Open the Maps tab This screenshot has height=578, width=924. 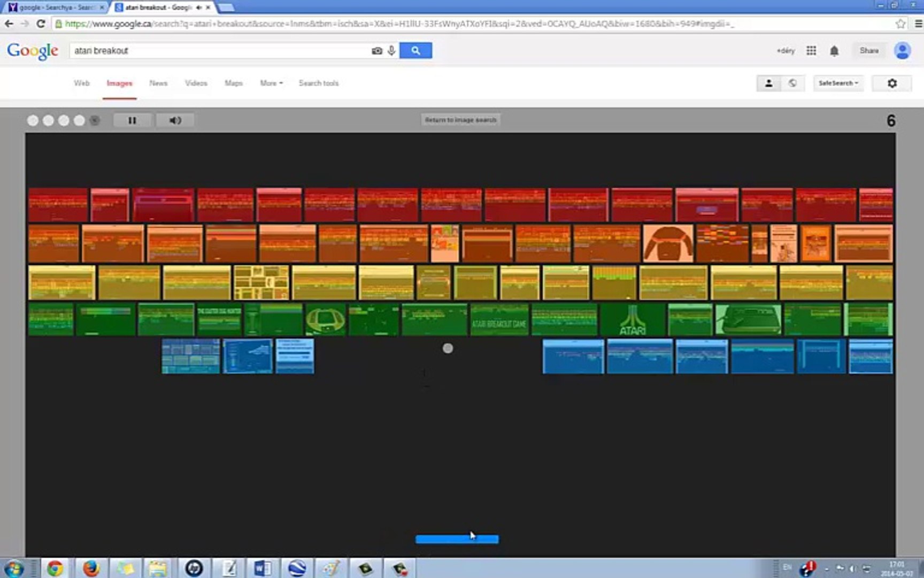(x=234, y=83)
